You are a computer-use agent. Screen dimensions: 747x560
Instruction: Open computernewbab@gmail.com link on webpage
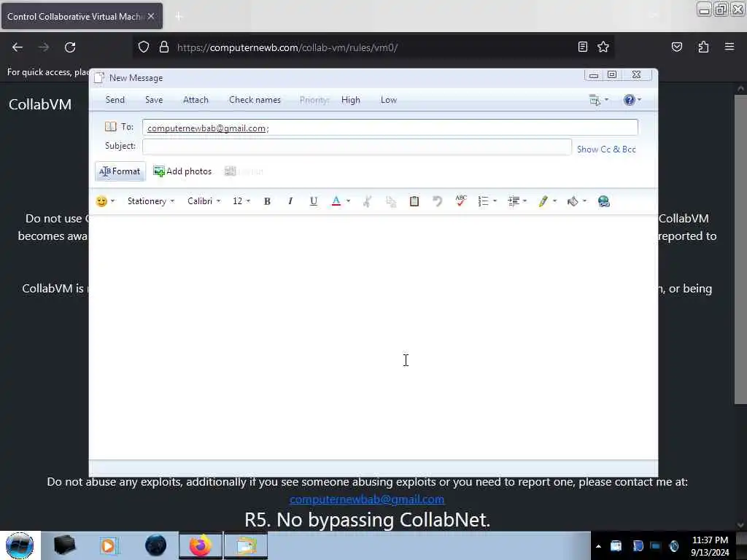(367, 499)
